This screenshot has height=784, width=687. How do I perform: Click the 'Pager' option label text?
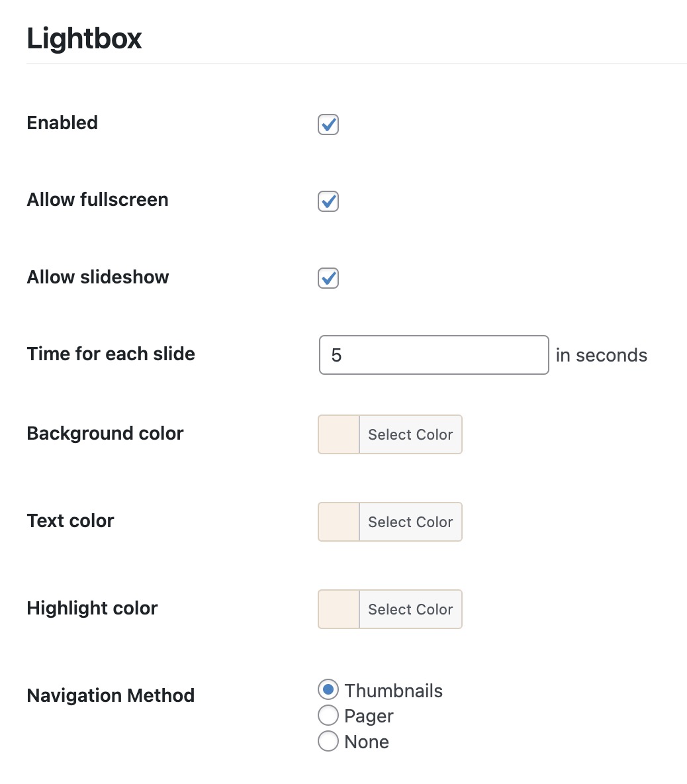[x=369, y=716]
